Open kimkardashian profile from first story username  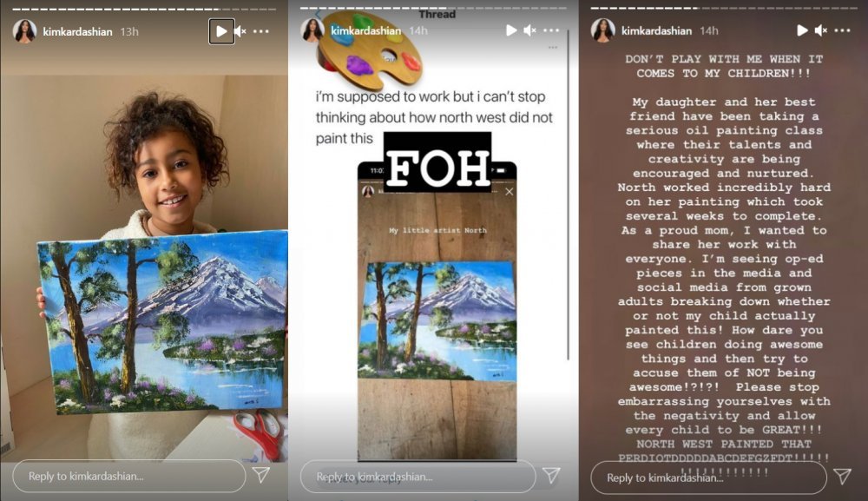tap(77, 31)
